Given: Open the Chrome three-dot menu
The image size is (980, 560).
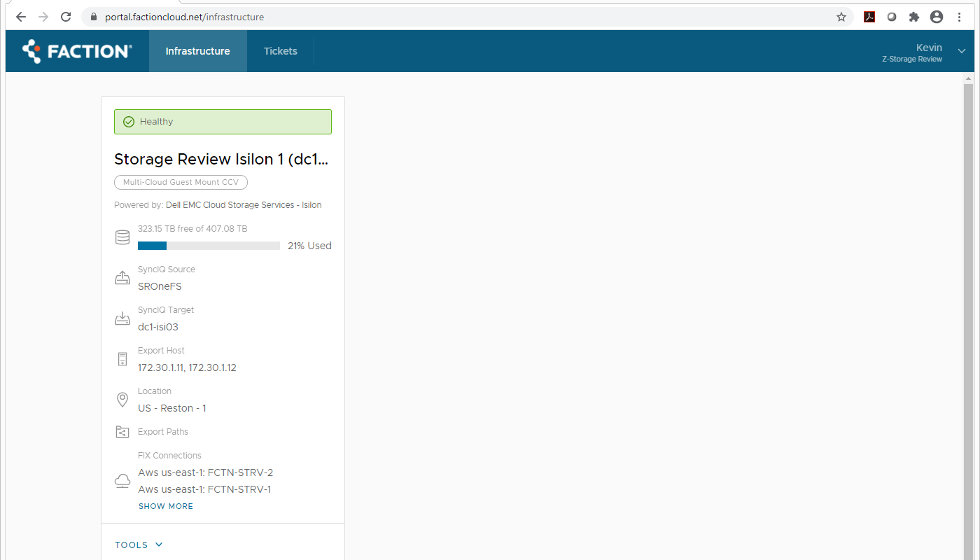Looking at the screenshot, I should [959, 17].
